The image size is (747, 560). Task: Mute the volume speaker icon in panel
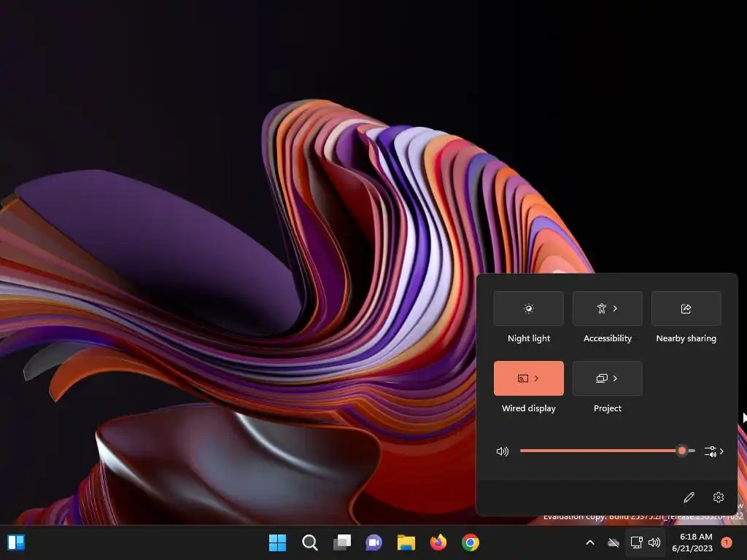(x=502, y=451)
